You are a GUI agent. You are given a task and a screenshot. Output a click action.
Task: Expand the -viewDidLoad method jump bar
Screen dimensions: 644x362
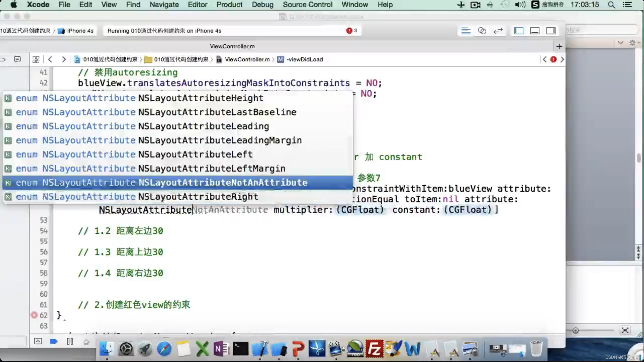(304, 59)
